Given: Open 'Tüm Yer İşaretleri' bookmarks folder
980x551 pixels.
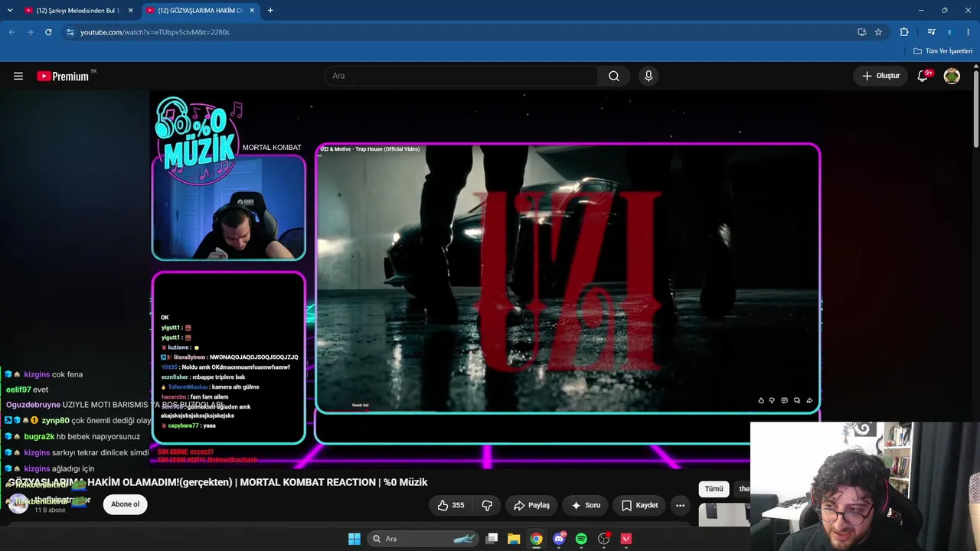Looking at the screenshot, I should tap(943, 51).
